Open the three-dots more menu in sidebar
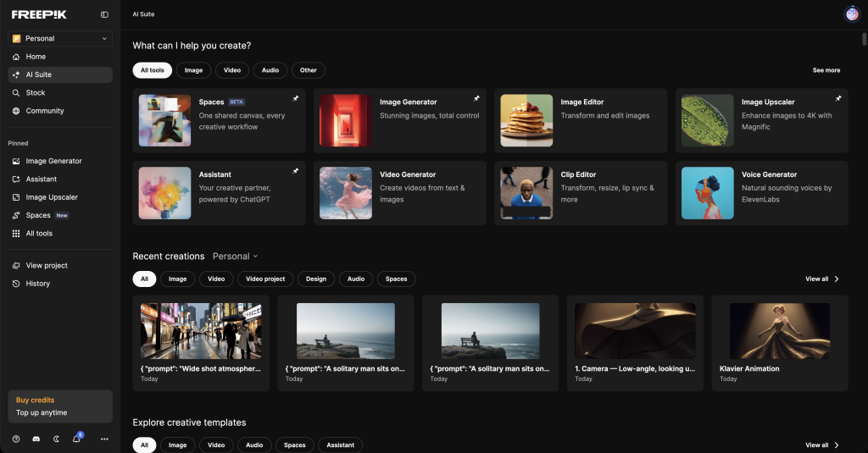Viewport: 868px width, 453px height. [104, 439]
